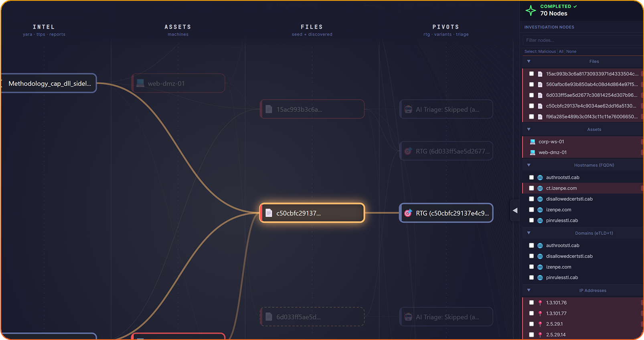Click the laptop icon on web-dmz-01 graph node
644x340 pixels.
pyautogui.click(x=140, y=83)
